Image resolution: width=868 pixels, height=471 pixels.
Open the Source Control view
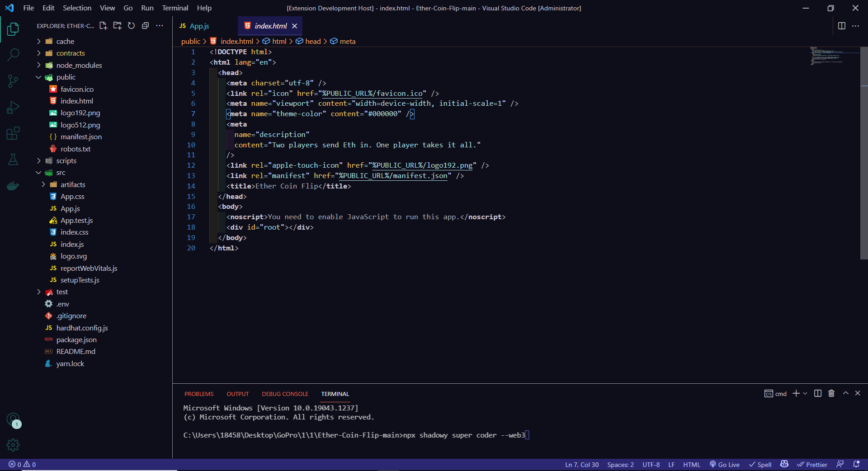(13, 81)
